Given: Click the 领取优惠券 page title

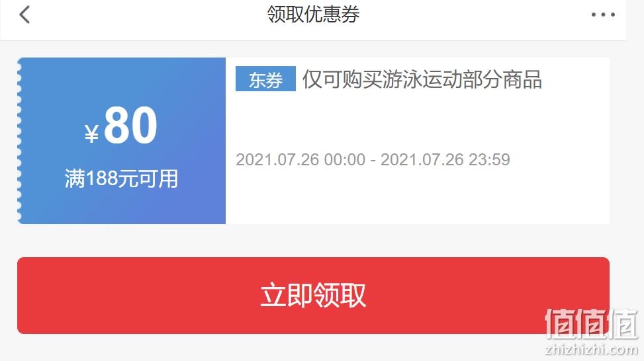Looking at the screenshot, I should [x=313, y=15].
